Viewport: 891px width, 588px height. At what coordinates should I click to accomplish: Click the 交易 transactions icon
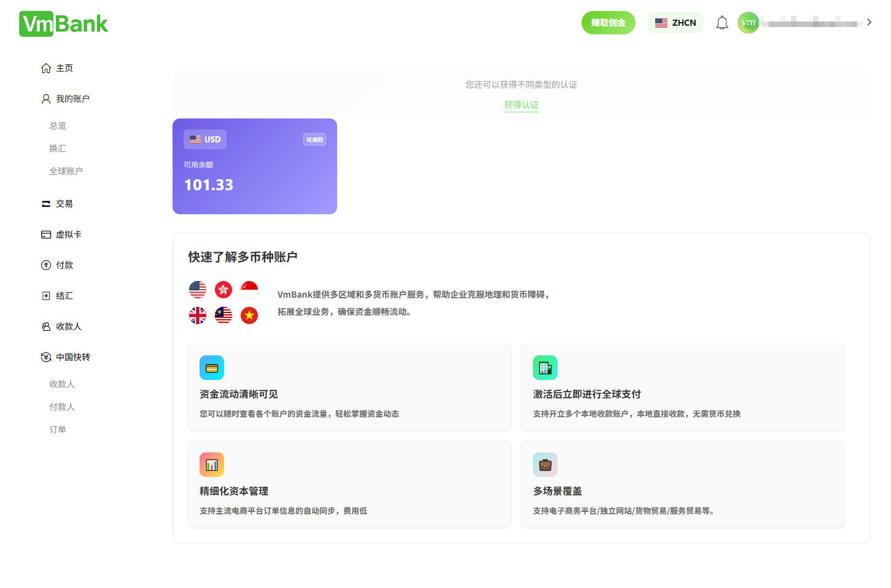coord(45,203)
